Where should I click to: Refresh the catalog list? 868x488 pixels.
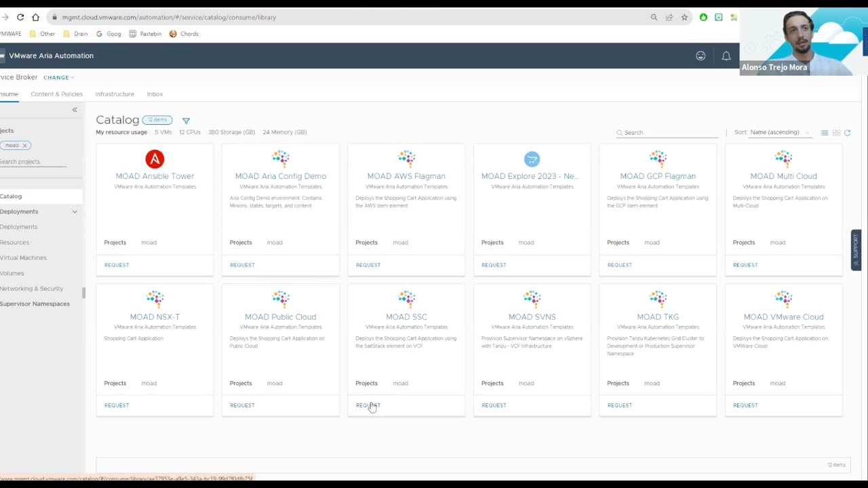[847, 133]
